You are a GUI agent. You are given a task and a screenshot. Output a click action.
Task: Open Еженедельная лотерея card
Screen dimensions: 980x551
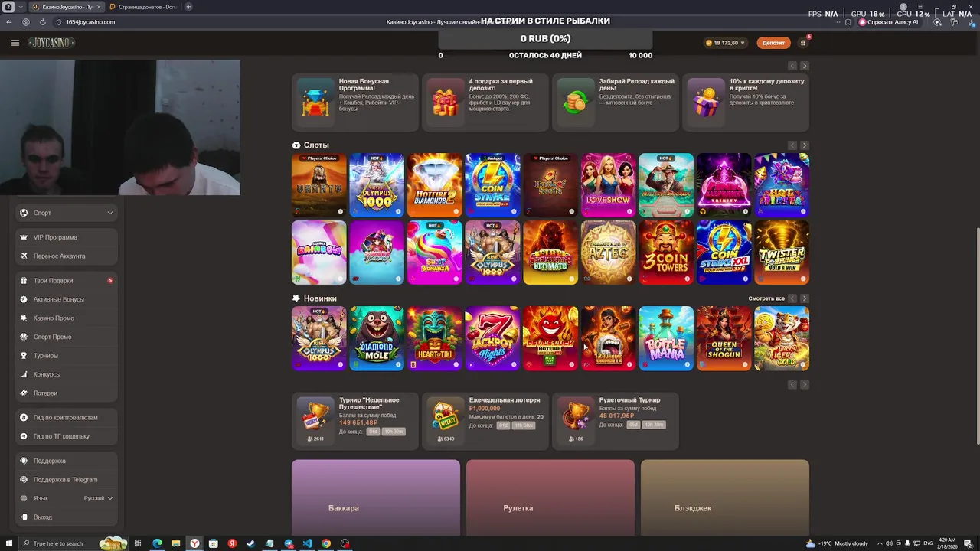tap(485, 420)
